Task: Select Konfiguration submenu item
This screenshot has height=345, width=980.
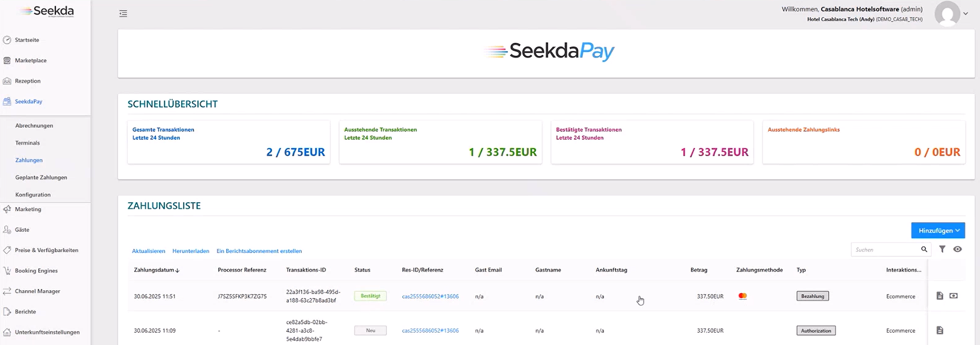Action: point(33,194)
